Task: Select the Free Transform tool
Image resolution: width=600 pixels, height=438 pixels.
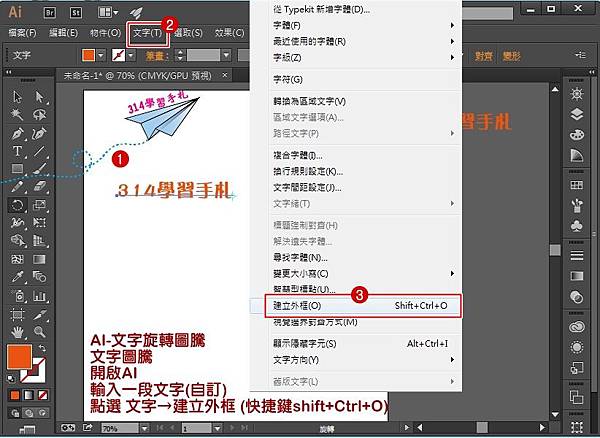Action: point(39,222)
